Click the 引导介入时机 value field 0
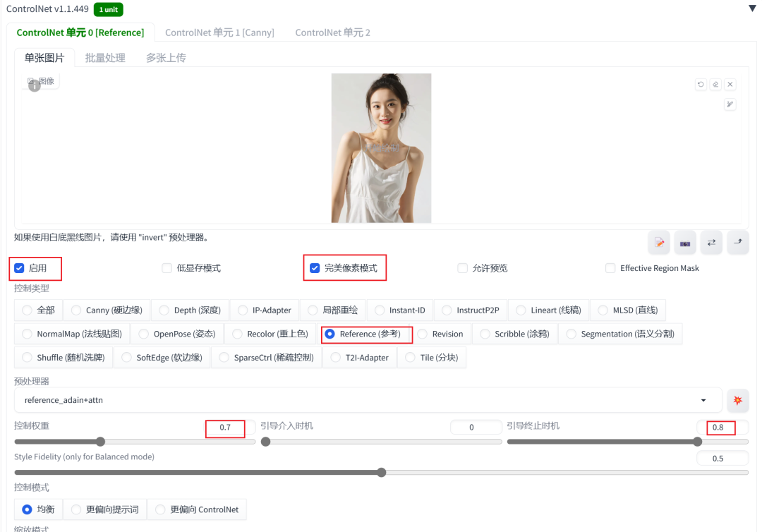 pyautogui.click(x=476, y=428)
